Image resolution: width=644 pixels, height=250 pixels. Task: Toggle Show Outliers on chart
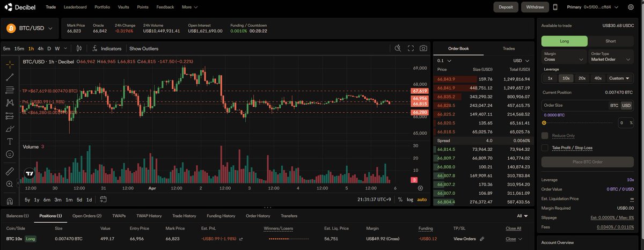144,48
